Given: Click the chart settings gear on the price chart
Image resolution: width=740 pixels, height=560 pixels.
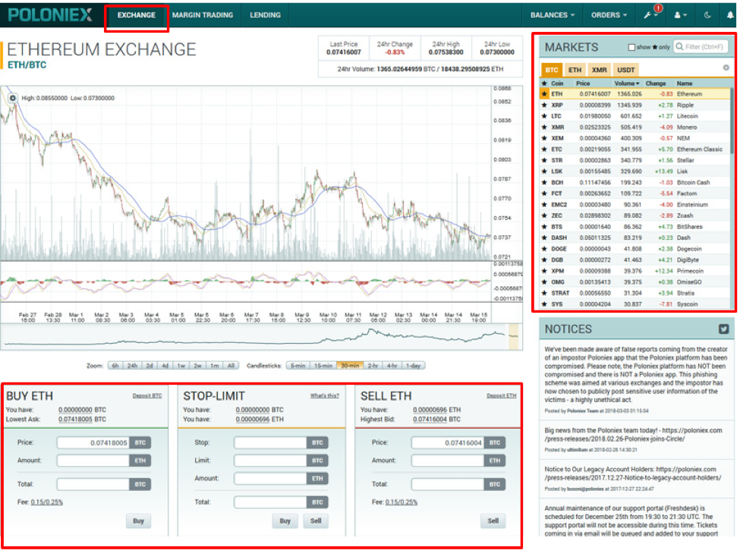Looking at the screenshot, I should point(11,98).
